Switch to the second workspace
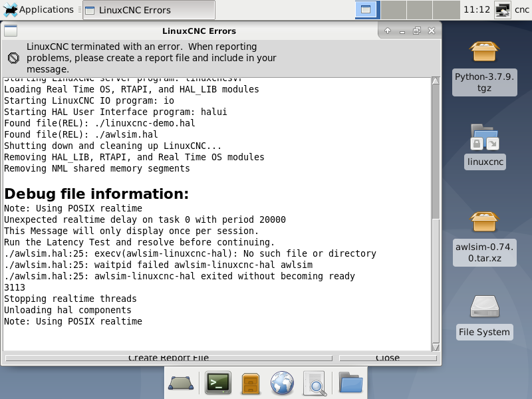 point(393,10)
